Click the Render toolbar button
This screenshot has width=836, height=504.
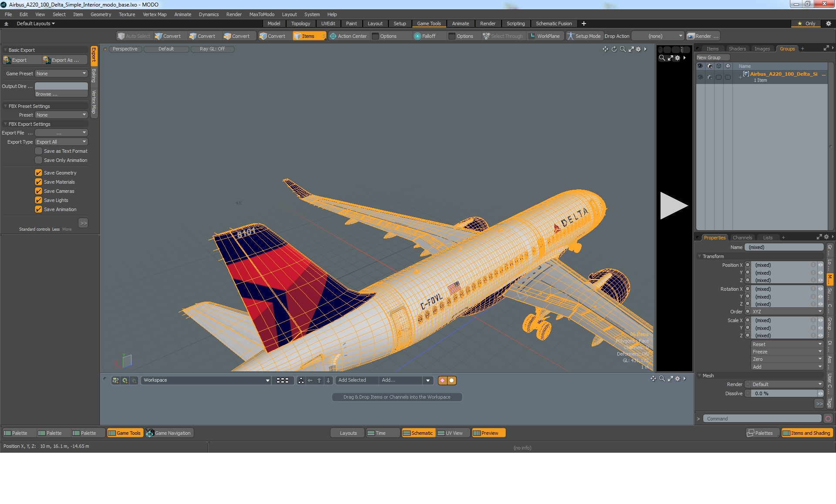(x=703, y=36)
